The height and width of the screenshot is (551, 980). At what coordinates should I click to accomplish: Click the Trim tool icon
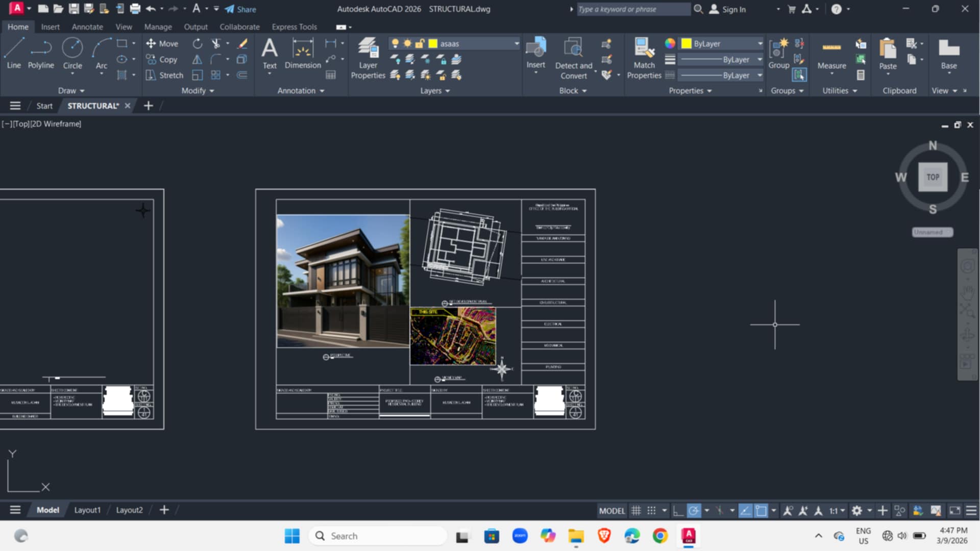216,44
